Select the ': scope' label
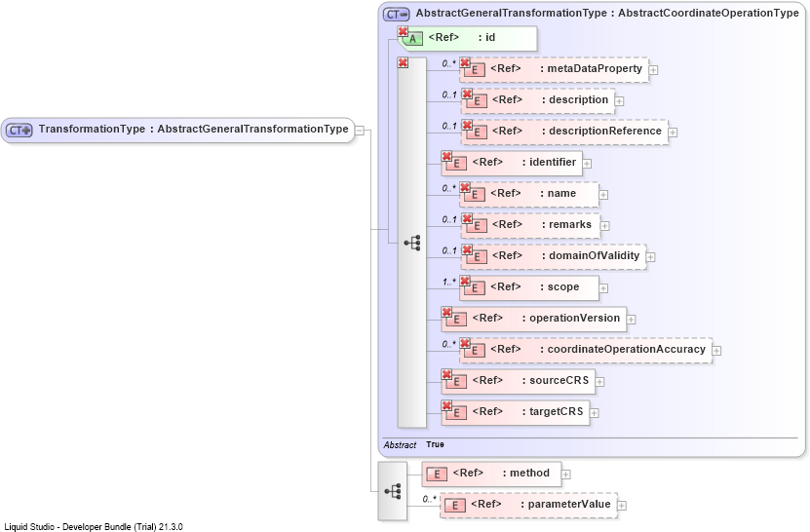The width and height of the screenshot is (810, 532). [x=559, y=286]
